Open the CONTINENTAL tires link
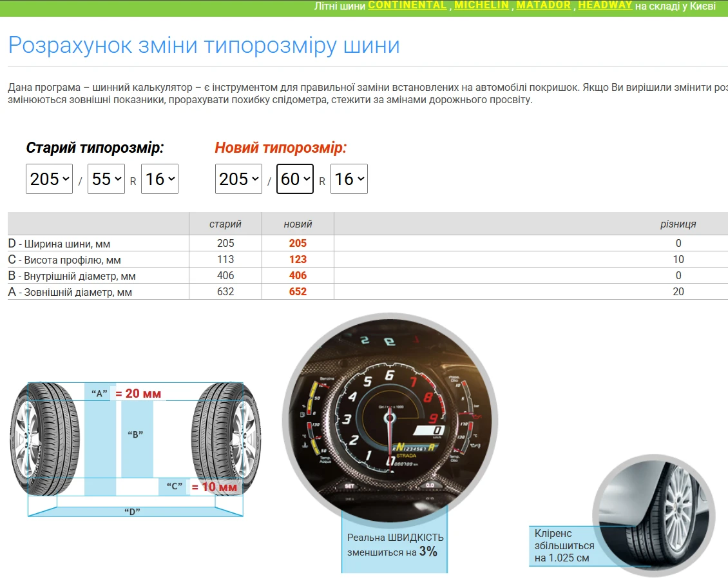Screen dimensions: 728x584 tap(407, 5)
